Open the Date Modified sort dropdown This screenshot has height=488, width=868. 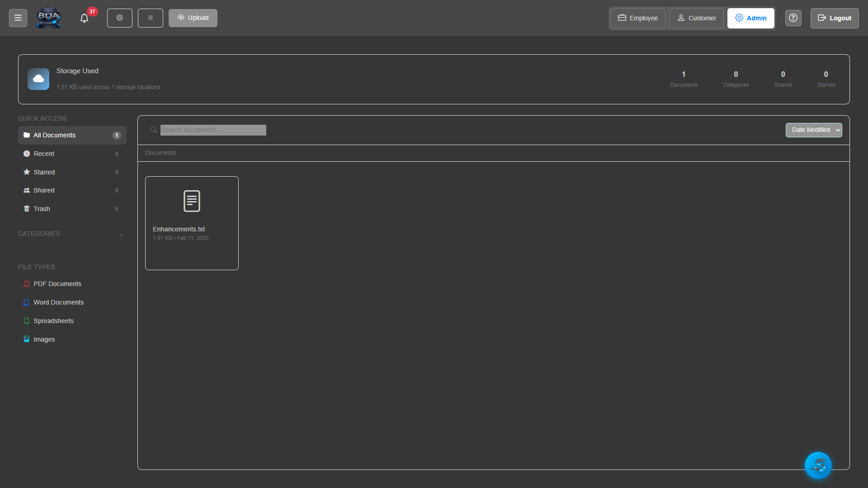click(x=813, y=130)
